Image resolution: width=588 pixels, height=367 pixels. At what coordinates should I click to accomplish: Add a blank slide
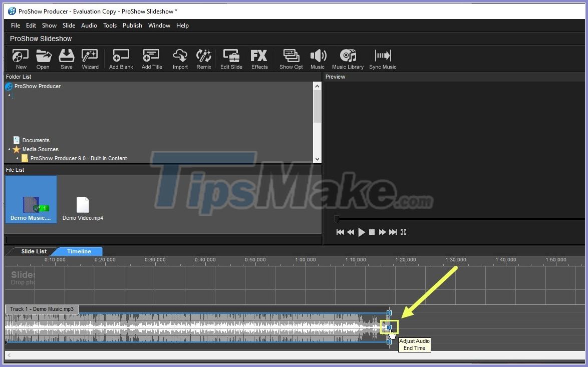tap(120, 59)
